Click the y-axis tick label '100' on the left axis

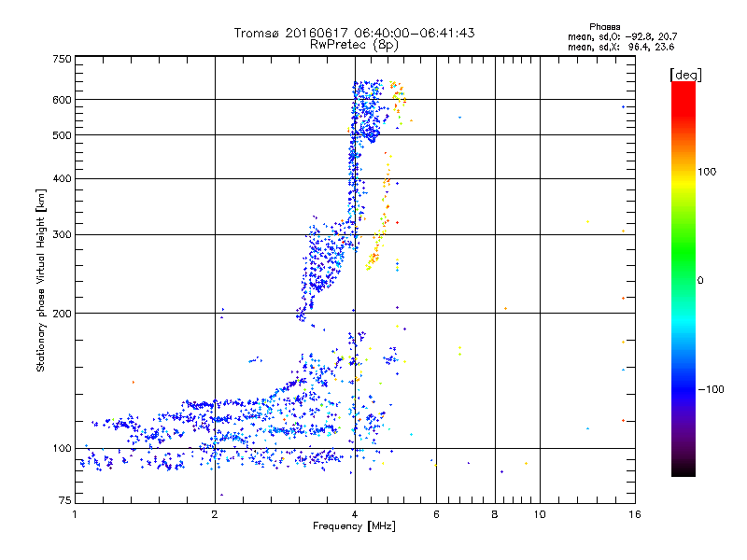click(x=62, y=449)
